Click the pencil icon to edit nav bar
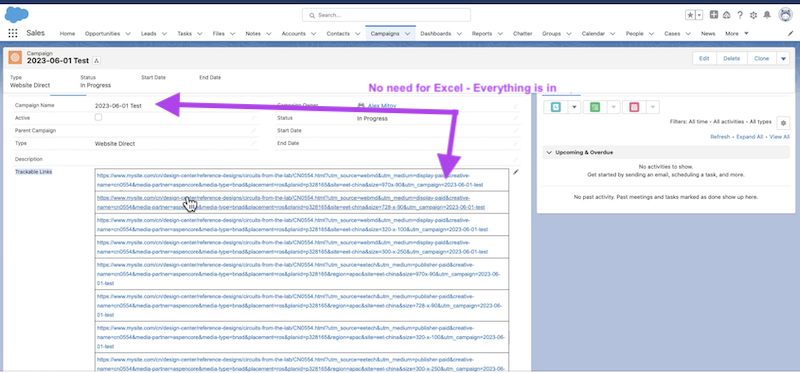The height and width of the screenshot is (373, 800). click(791, 33)
